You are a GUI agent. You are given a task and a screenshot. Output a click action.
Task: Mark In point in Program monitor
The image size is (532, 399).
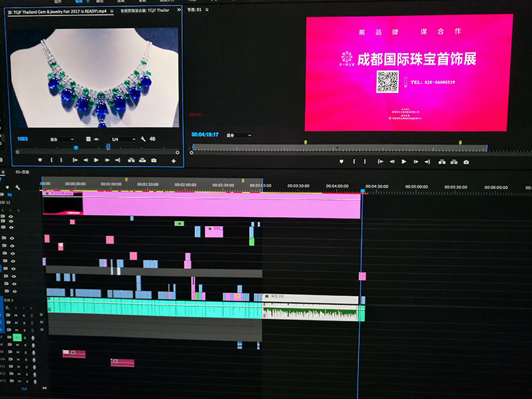tap(354, 162)
